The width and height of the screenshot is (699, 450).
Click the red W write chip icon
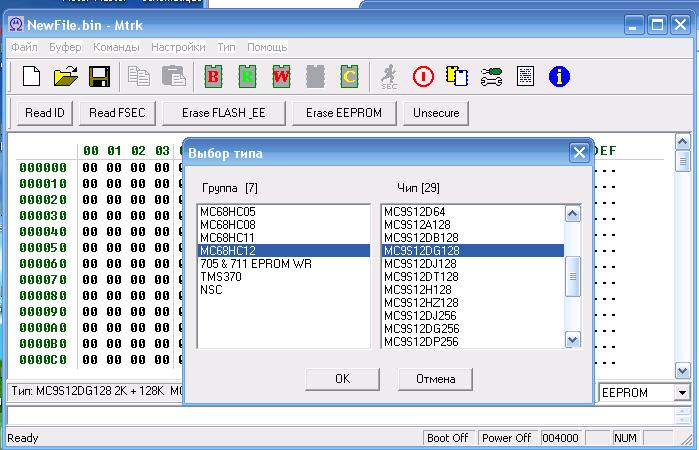click(x=281, y=77)
